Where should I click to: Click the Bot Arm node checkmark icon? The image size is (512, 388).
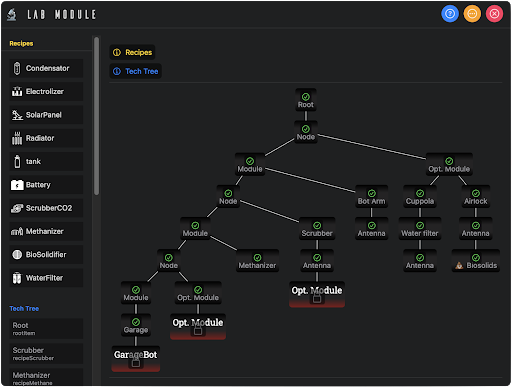coord(372,193)
